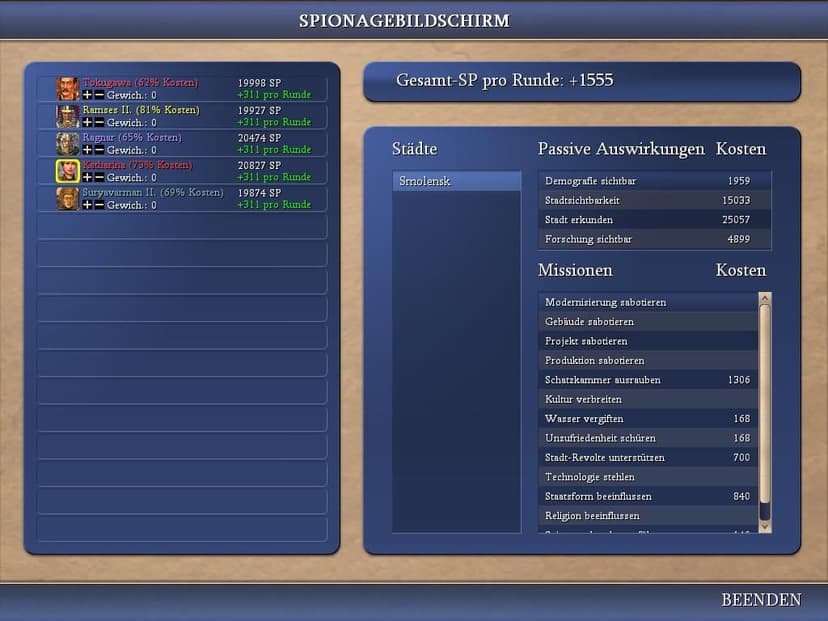Select mission Wasser vergiften
The height and width of the screenshot is (621, 828).
coord(648,419)
